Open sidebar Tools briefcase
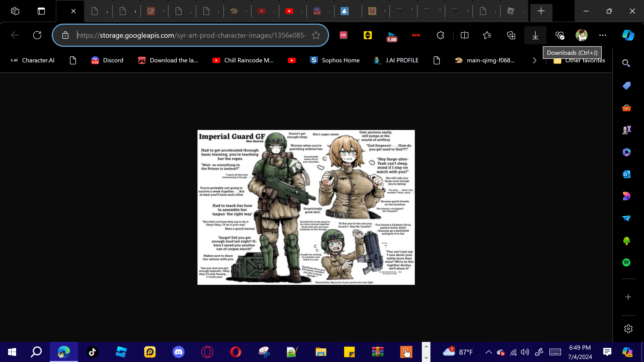Image resolution: width=644 pixels, height=362 pixels. pyautogui.click(x=626, y=108)
